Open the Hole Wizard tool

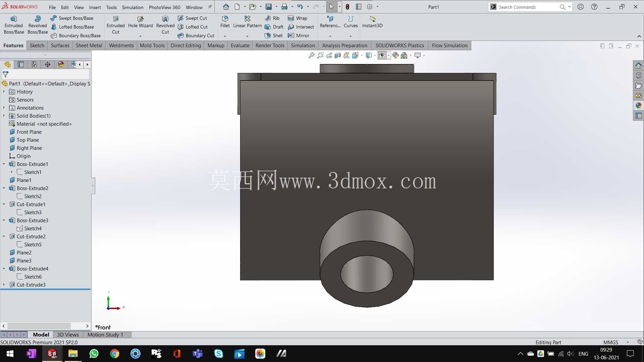click(140, 22)
